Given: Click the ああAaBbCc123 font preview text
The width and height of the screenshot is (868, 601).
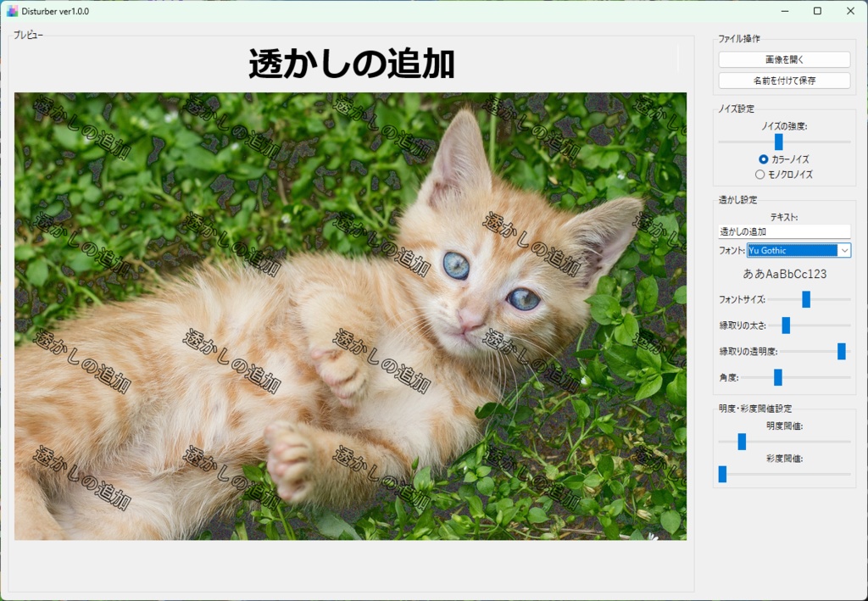Looking at the screenshot, I should (x=785, y=273).
